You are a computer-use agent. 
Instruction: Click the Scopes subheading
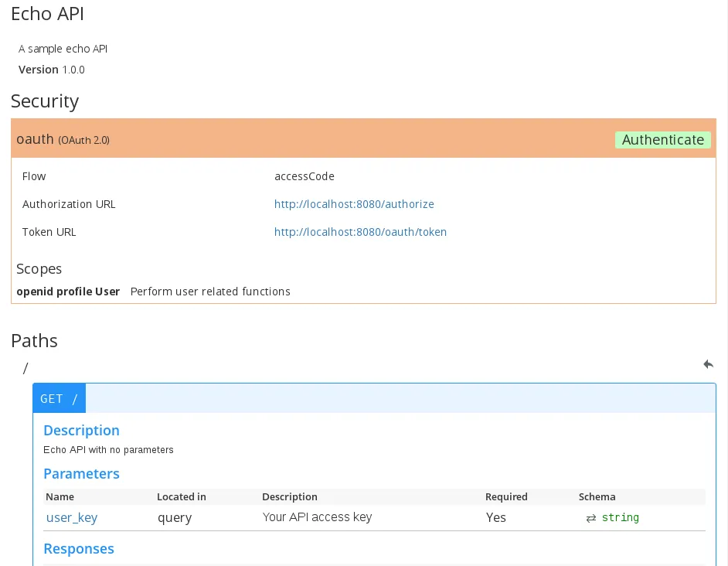coord(39,268)
